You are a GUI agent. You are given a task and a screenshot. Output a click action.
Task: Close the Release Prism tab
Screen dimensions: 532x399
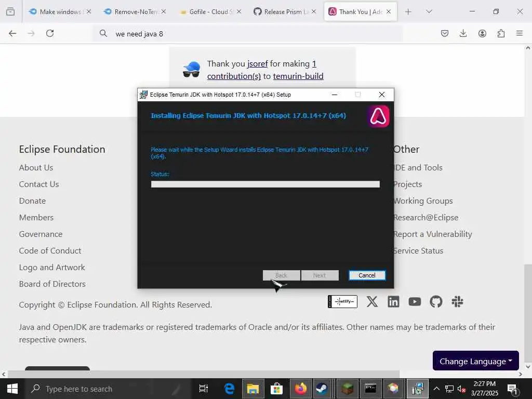point(314,11)
